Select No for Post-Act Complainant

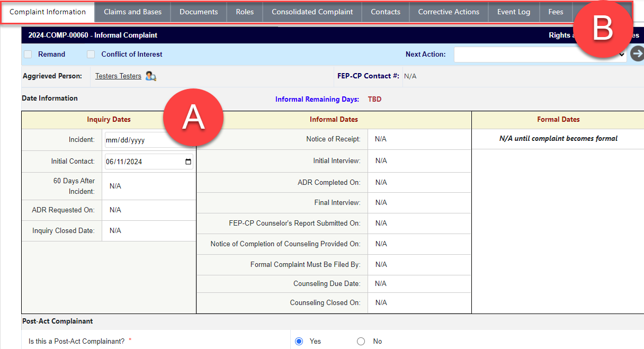[361, 341]
